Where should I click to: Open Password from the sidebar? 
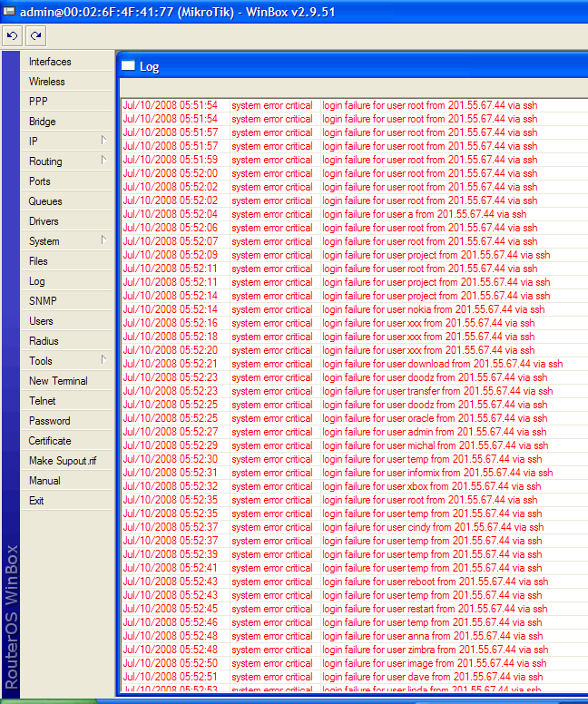(67, 421)
